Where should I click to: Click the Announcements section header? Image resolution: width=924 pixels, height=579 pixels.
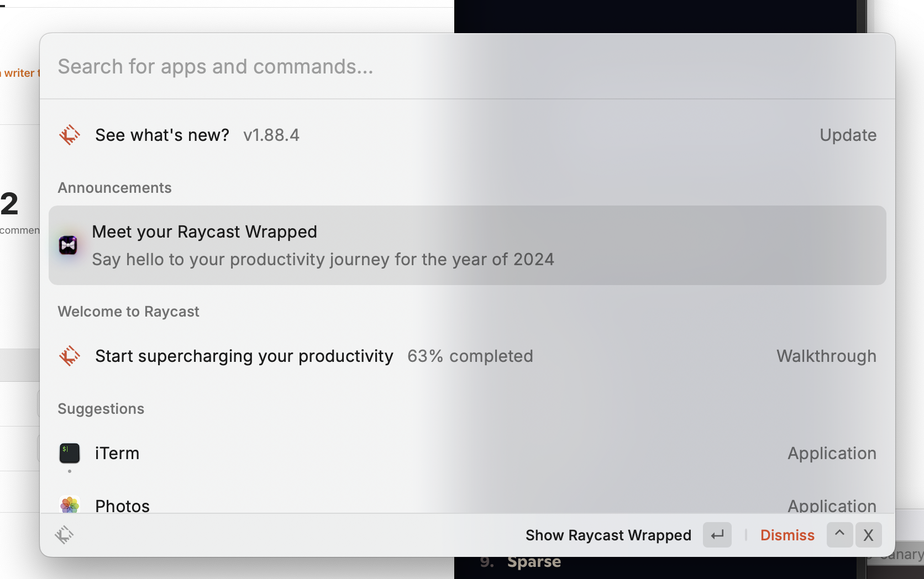click(115, 188)
